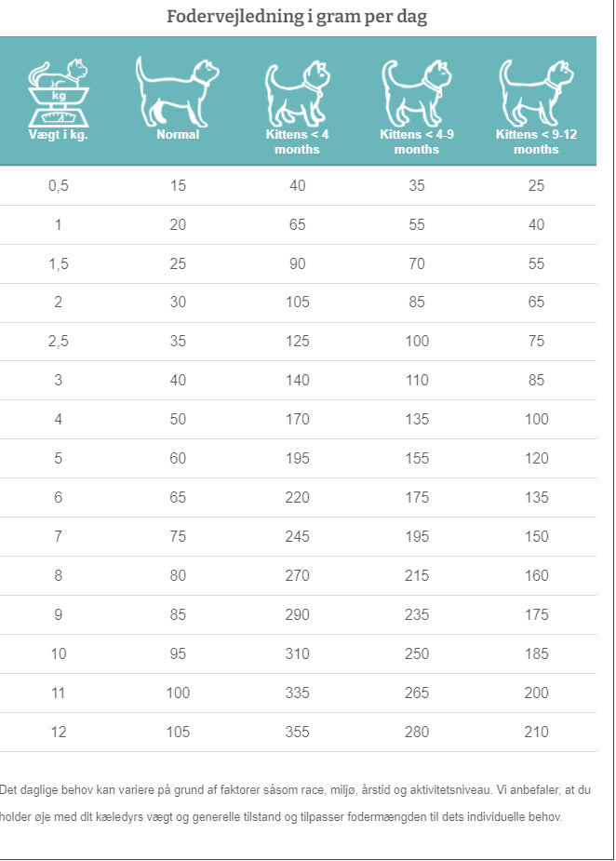616x861 pixels.
Task: Click the value 155 for 5 kg
Action: [416, 458]
